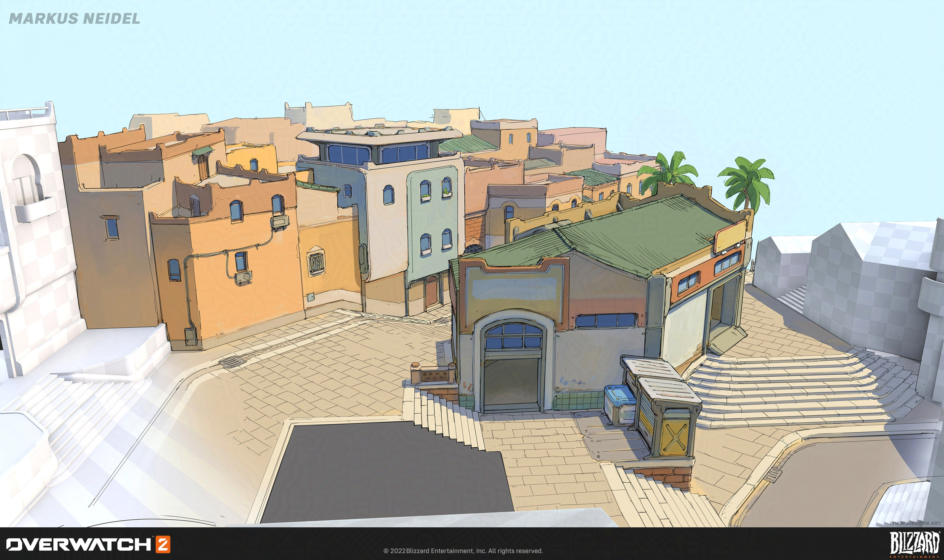Click the 2022 Blizzard copyright notice
944x560 pixels.
pyautogui.click(x=463, y=551)
